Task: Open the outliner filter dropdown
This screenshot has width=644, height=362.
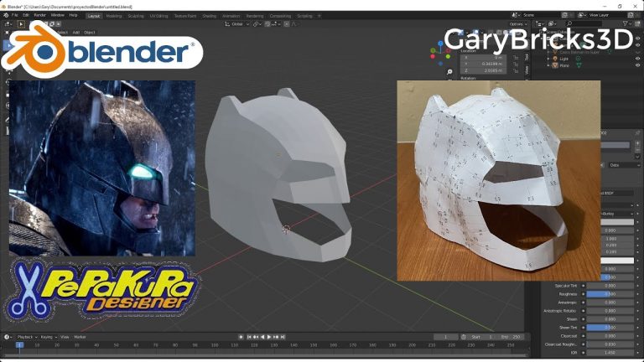Action: (x=626, y=24)
